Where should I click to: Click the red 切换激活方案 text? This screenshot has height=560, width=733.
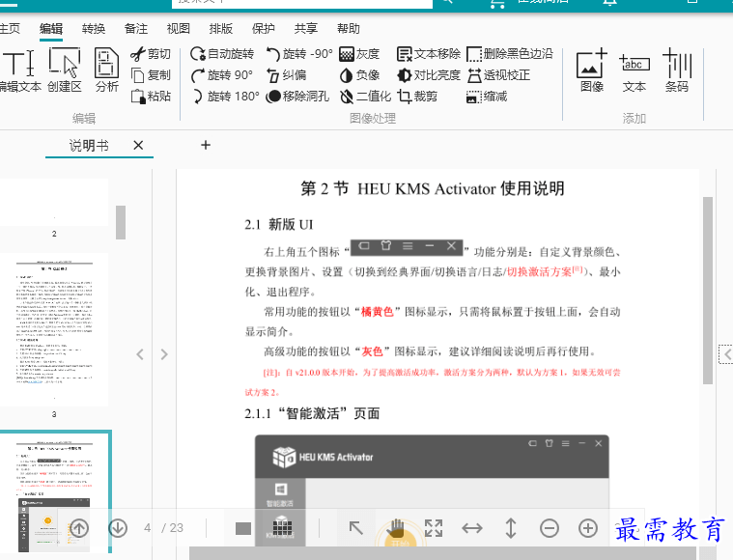coord(540,271)
